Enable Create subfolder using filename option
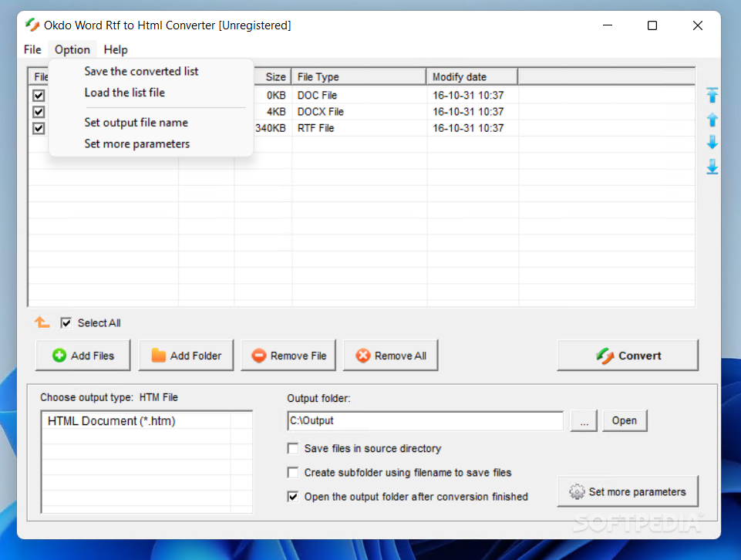 [x=293, y=473]
